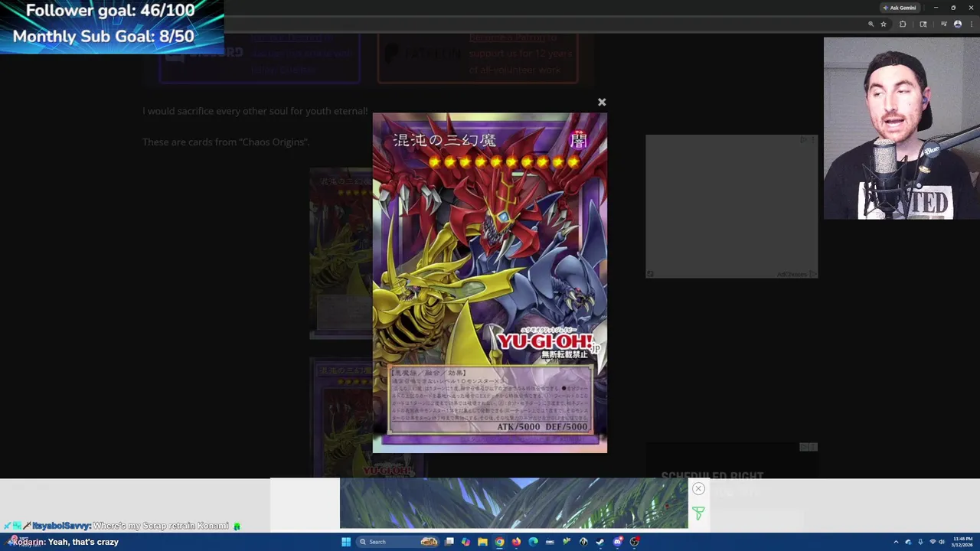Click the Freestar ad logo icon

pos(698,513)
